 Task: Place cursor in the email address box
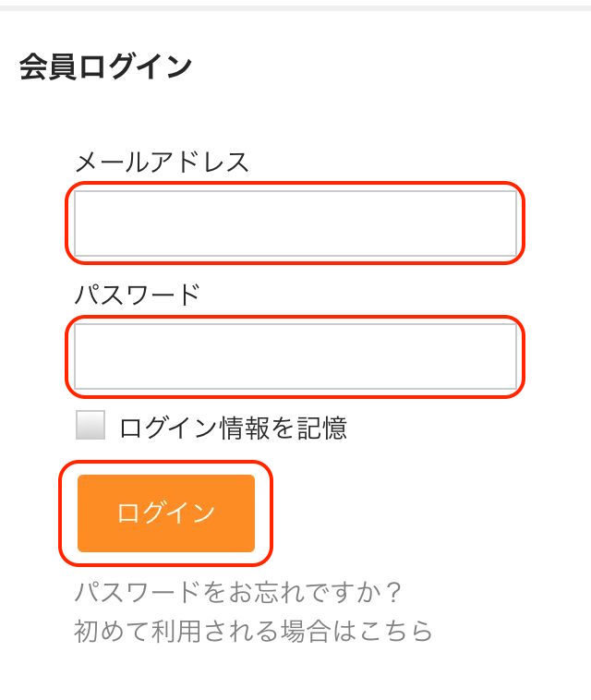[x=295, y=223]
